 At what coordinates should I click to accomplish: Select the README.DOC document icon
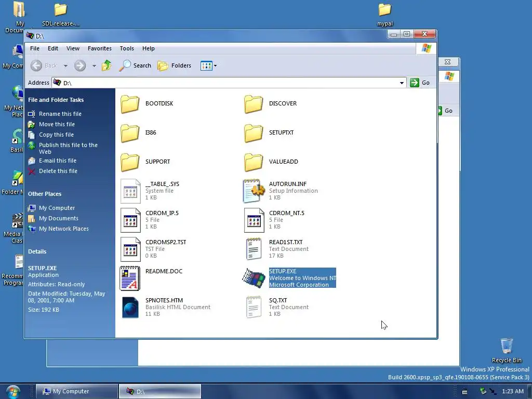[130, 278]
